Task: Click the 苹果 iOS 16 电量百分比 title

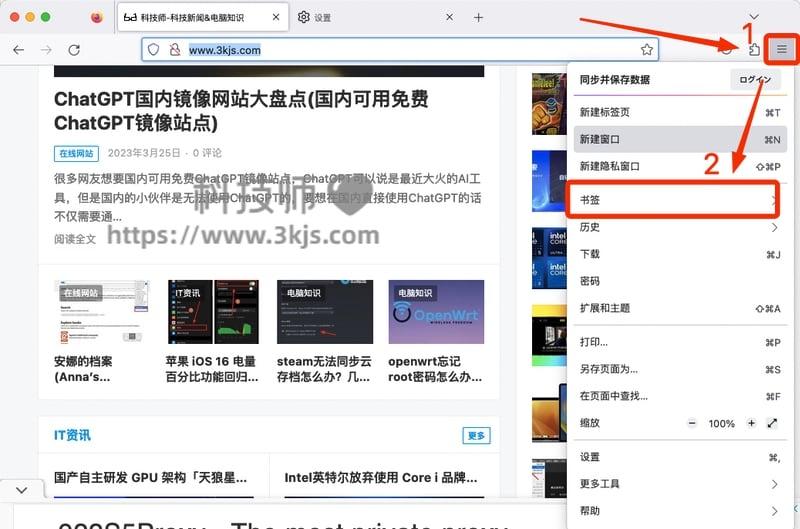Action: 212,369
